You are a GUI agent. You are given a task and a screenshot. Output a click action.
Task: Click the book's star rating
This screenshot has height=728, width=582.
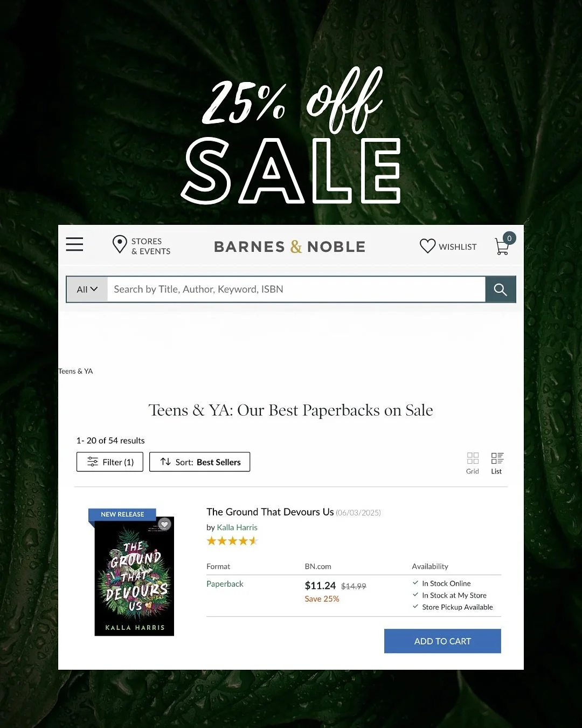pyautogui.click(x=232, y=541)
